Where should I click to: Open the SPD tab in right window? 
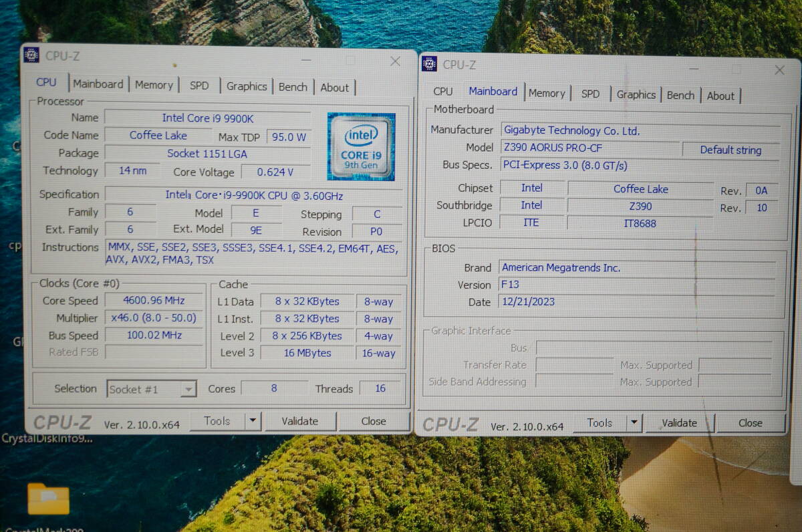(590, 94)
